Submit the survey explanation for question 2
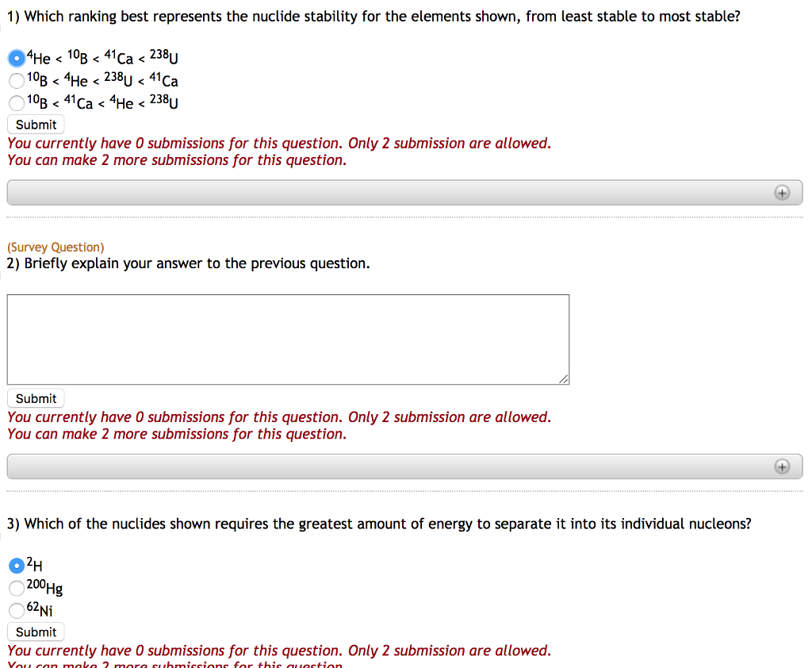The height and width of the screenshot is (668, 812). (36, 398)
